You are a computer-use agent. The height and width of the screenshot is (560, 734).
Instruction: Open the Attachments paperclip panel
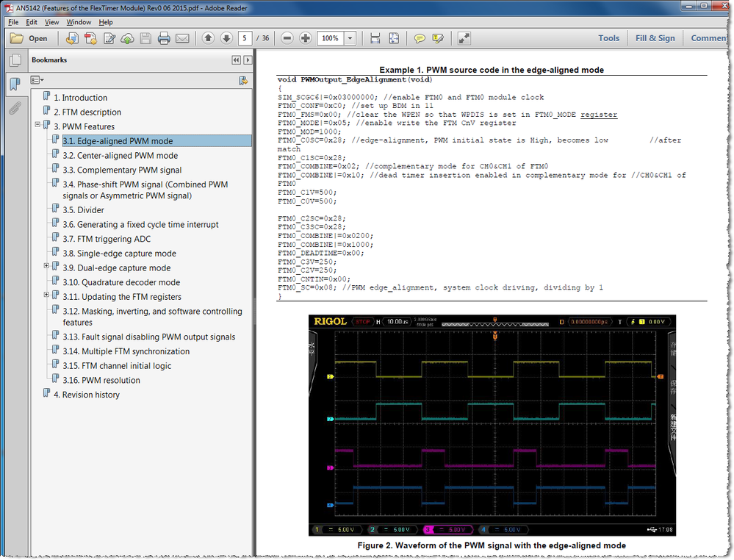14,109
